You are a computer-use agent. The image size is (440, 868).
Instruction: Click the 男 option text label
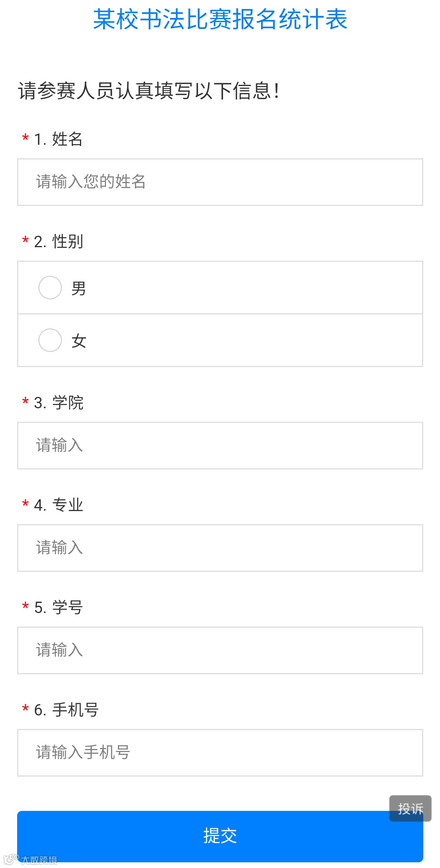pyautogui.click(x=79, y=288)
